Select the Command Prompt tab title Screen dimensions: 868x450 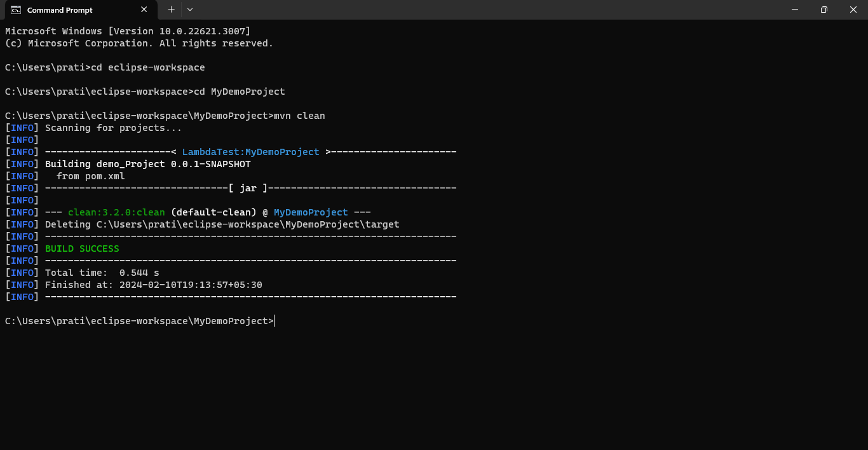coord(60,10)
